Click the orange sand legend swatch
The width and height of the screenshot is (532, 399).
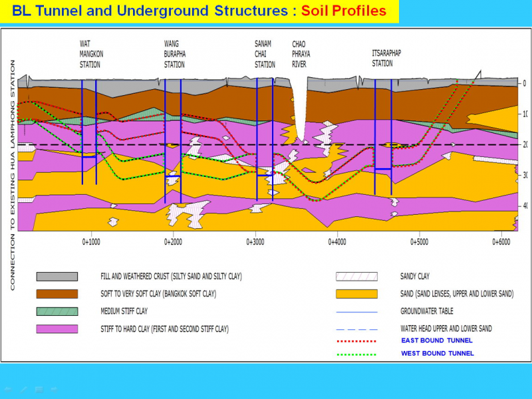(357, 293)
